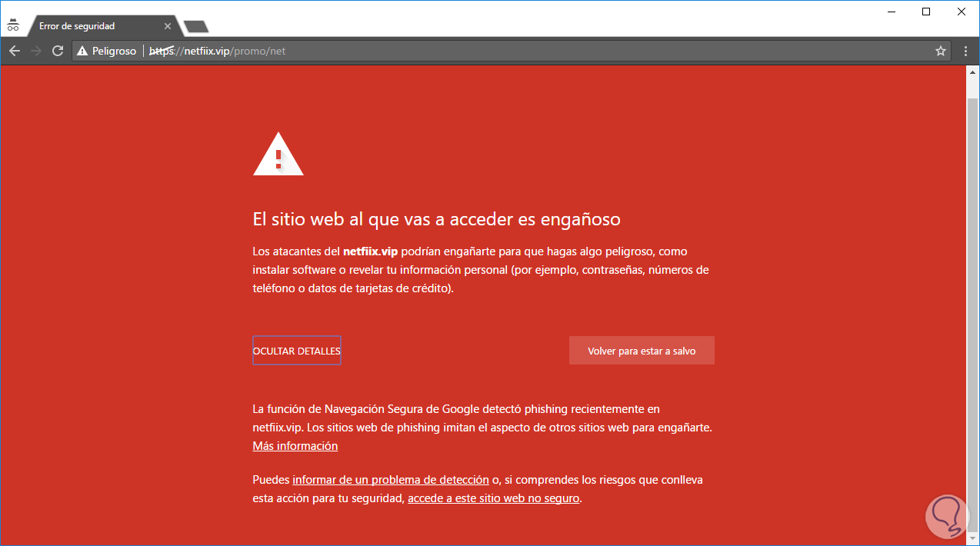The image size is (980, 546).
Task: Click the browser back arrow
Action: pos(15,51)
